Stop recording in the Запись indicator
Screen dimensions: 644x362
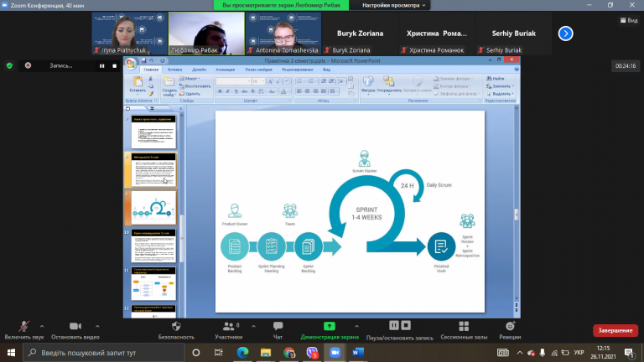coord(115,65)
